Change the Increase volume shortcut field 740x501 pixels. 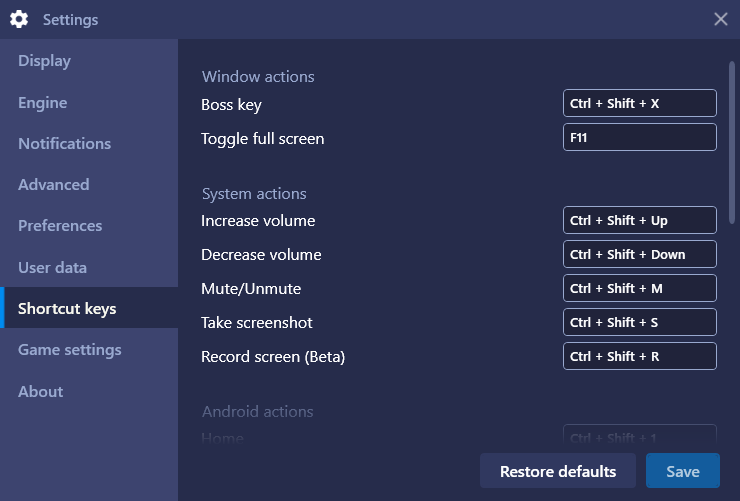click(x=639, y=220)
